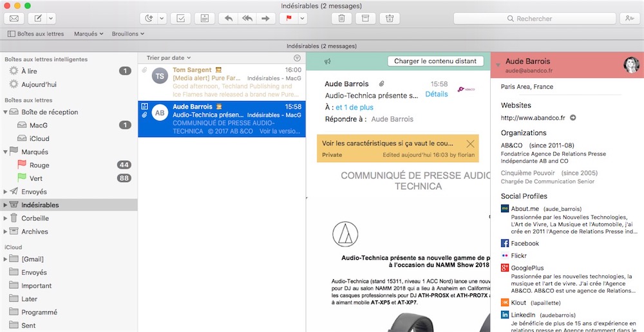The width and height of the screenshot is (644, 332).
Task: Click the checkmark task icon in toolbar
Action: pos(180,19)
